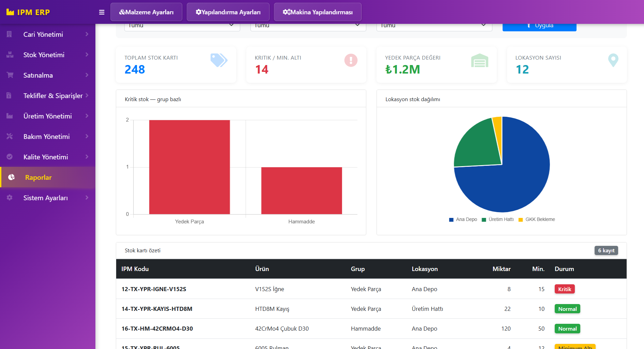
Task: Expand the Kalite Yönetimi submenu chevron
Action: click(87, 157)
